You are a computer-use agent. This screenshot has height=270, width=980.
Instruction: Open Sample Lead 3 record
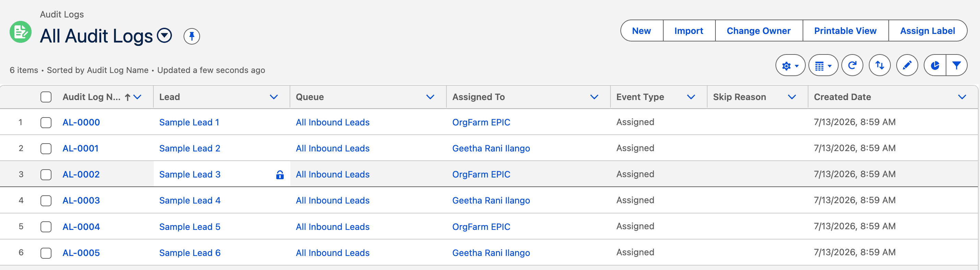tap(189, 174)
